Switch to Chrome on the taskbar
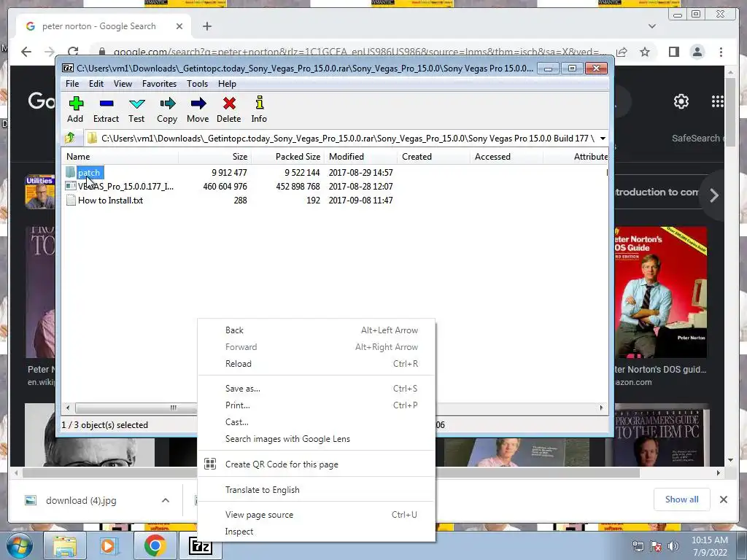The image size is (747, 560). (155, 546)
